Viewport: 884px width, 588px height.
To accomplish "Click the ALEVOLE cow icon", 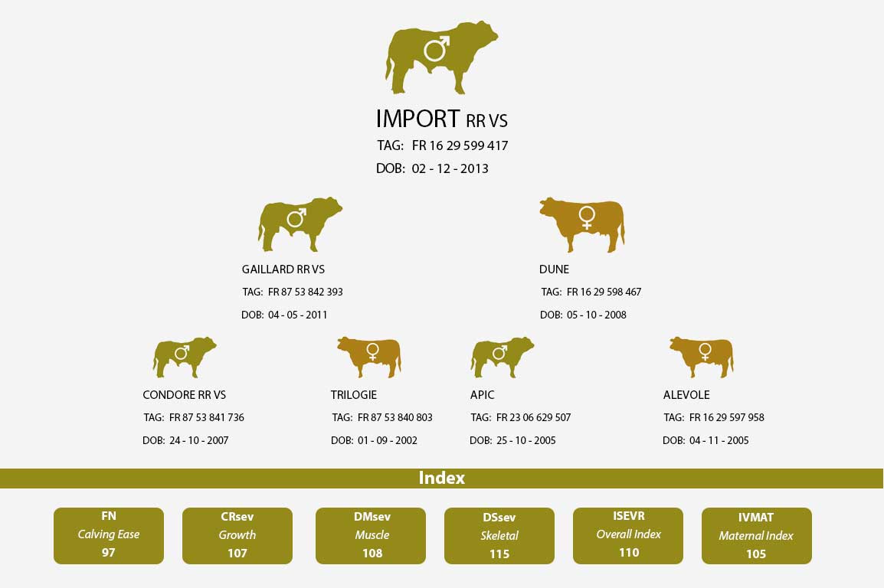I will [702, 357].
